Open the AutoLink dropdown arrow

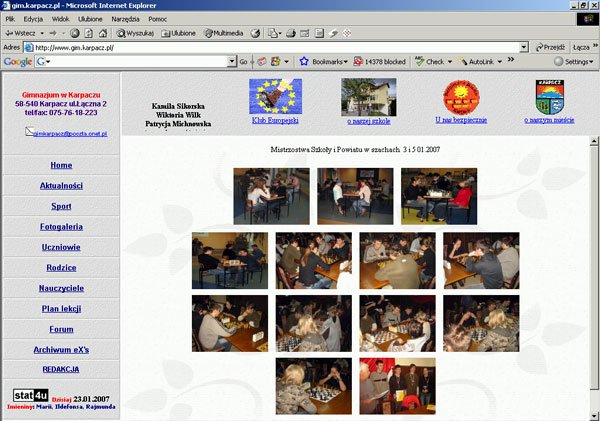[x=499, y=62]
